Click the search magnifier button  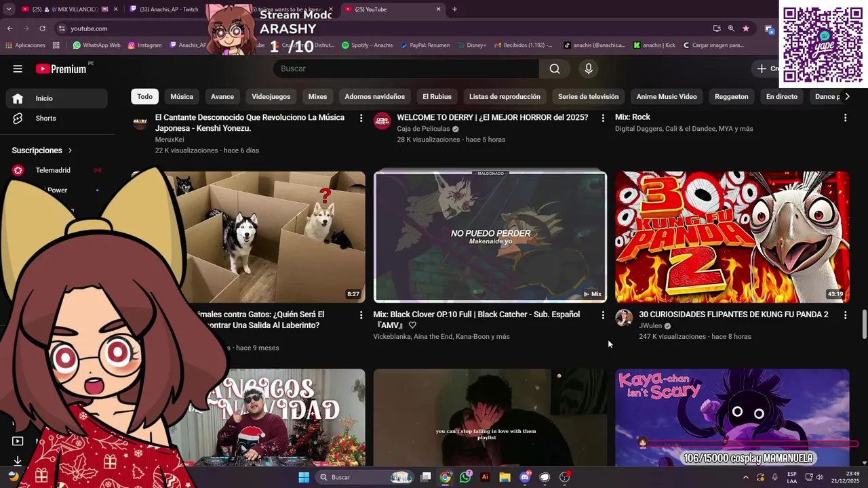[555, 68]
